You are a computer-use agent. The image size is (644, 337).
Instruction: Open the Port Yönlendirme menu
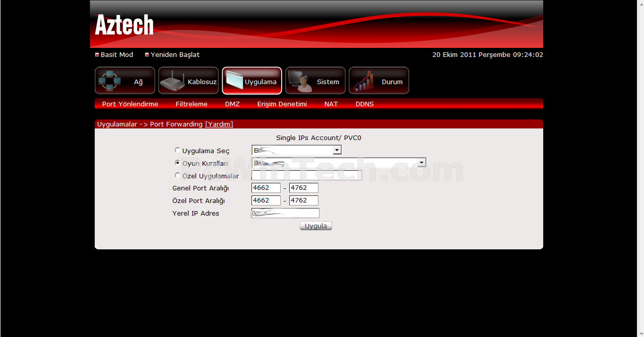click(x=130, y=104)
